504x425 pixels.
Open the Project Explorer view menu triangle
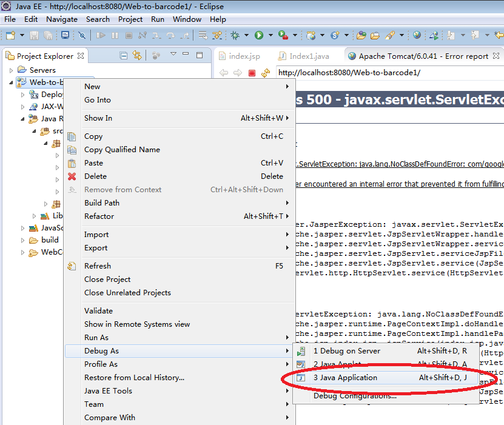tap(173, 54)
